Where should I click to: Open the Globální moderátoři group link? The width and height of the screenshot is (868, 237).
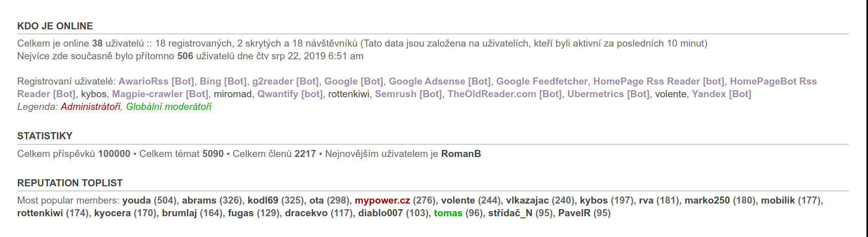(x=168, y=107)
